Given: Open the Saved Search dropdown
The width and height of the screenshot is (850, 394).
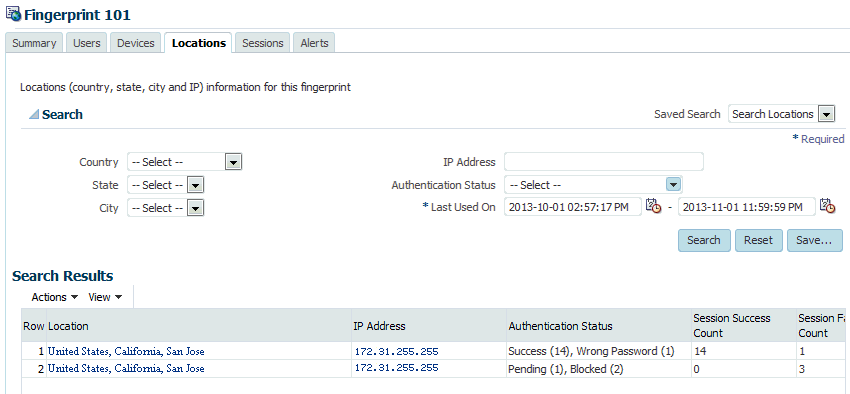Looking at the screenshot, I should pos(826,114).
